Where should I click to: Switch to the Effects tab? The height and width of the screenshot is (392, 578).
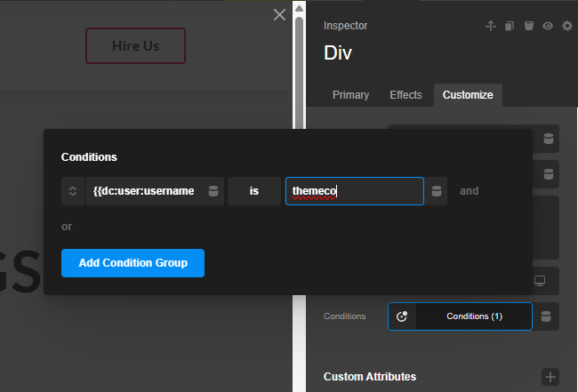(405, 95)
